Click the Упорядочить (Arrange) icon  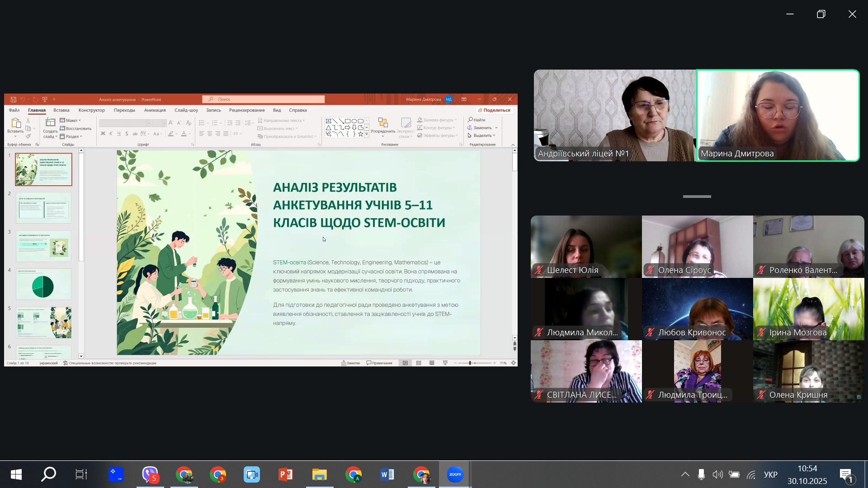point(382,123)
